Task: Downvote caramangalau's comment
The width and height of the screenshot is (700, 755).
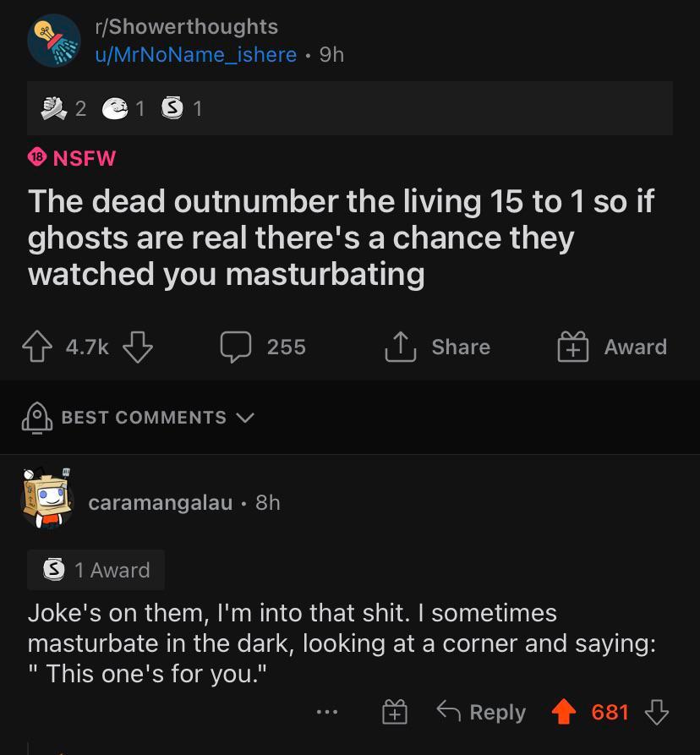Action: [656, 712]
